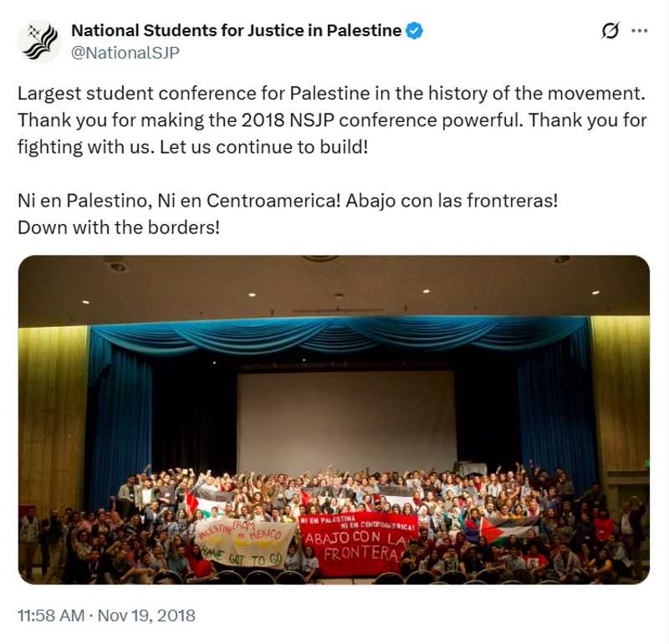This screenshot has width=669, height=644.
Task: Click the Grok slashed-circle icon
Action: point(610,31)
